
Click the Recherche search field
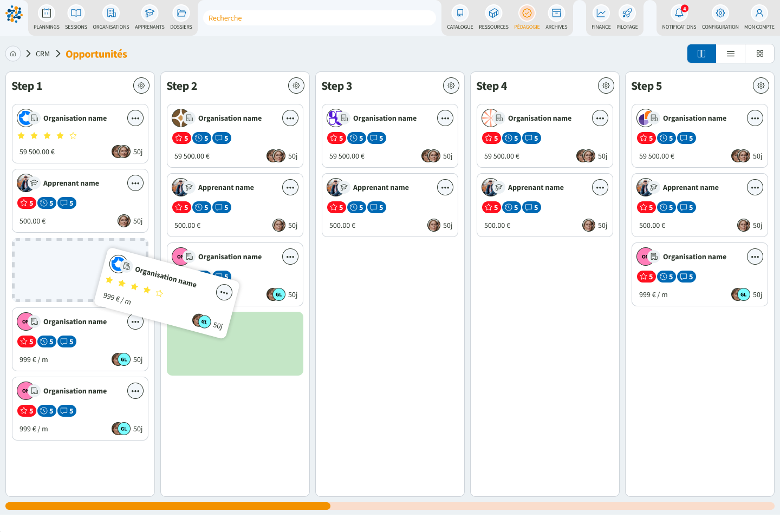coord(319,18)
